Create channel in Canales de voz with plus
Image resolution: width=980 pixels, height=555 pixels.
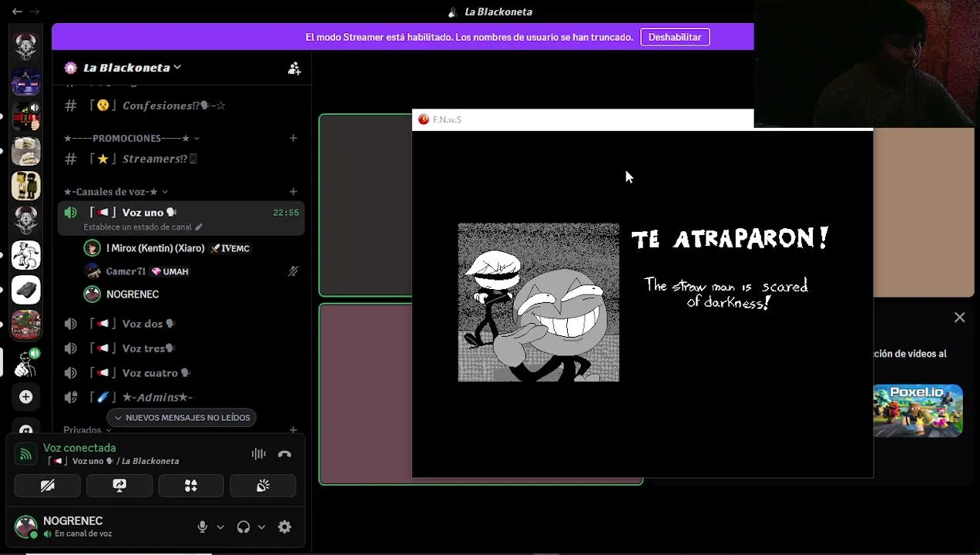293,191
